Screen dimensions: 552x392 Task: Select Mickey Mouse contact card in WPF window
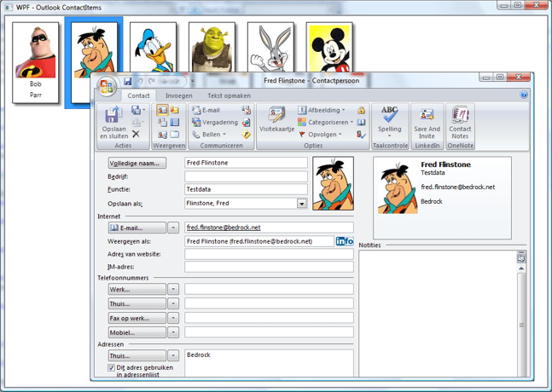point(329,47)
